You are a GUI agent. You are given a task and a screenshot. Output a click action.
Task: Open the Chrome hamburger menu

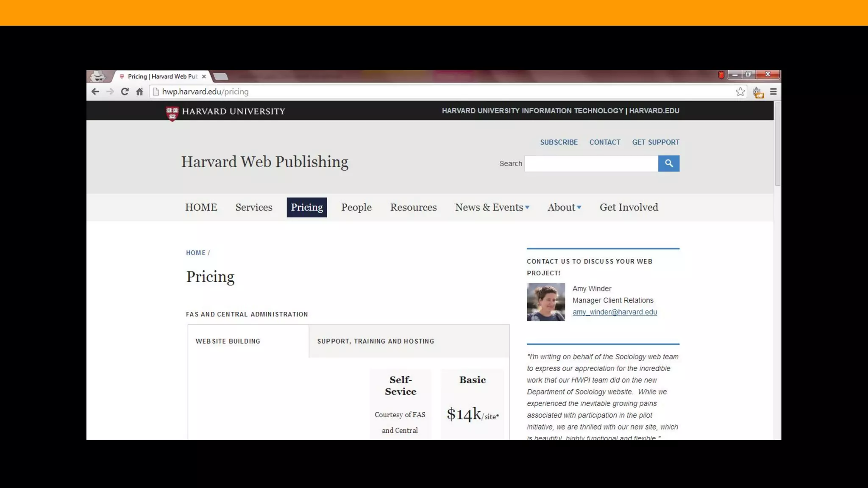point(773,91)
